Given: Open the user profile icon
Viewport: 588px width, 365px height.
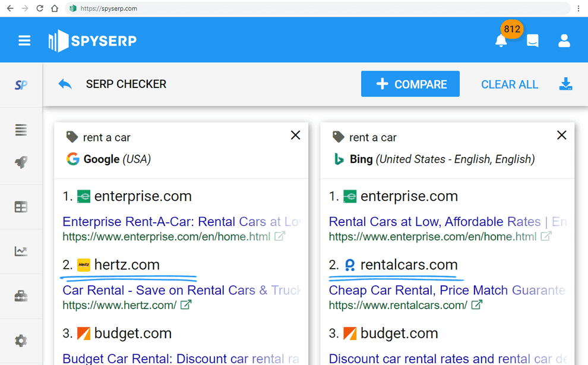Looking at the screenshot, I should coord(563,41).
